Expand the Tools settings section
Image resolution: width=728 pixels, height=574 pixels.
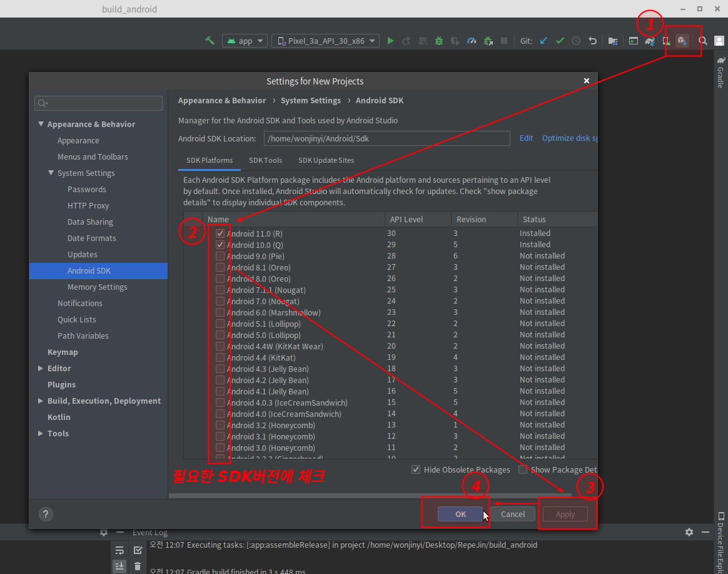pyautogui.click(x=41, y=433)
